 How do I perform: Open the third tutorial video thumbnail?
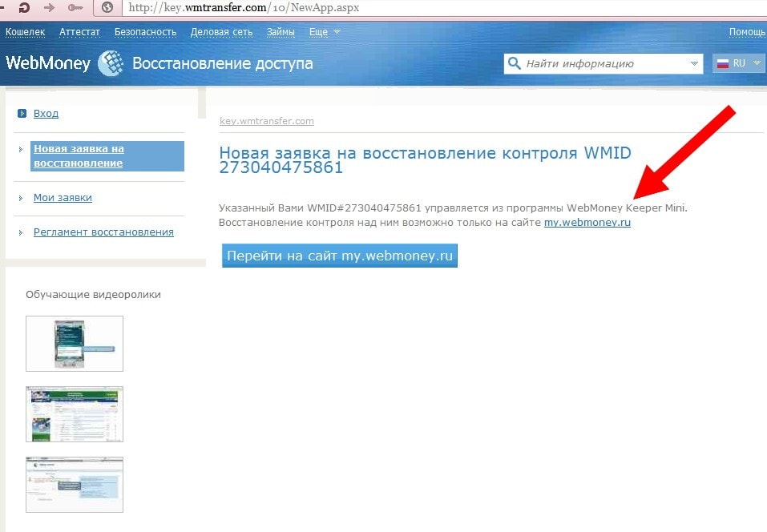click(x=75, y=485)
